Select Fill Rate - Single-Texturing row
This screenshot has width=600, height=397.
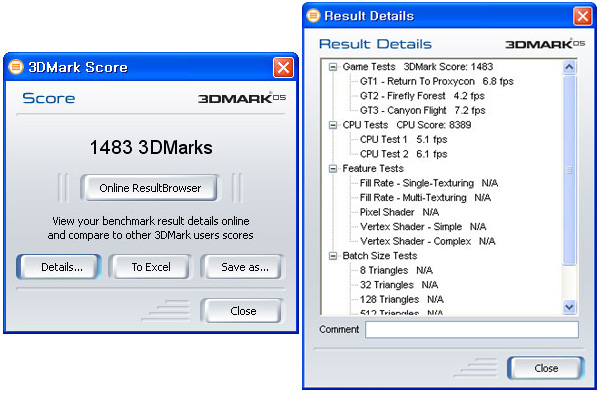[429, 183]
